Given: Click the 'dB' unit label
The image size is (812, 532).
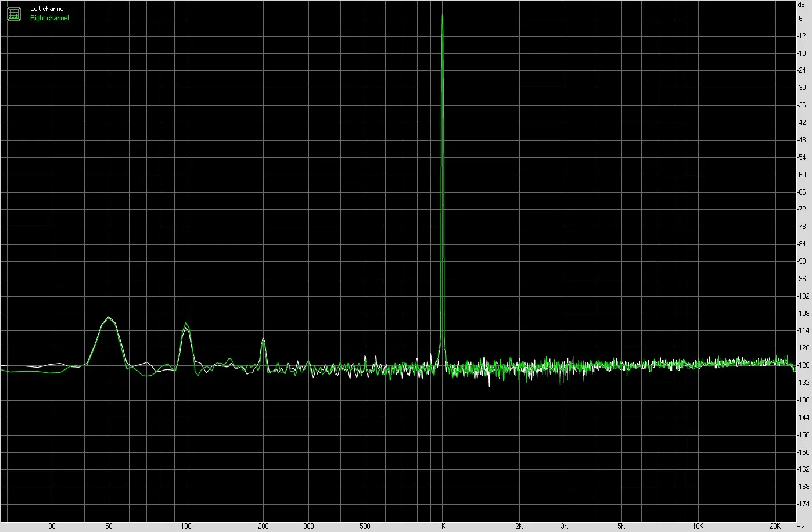Looking at the screenshot, I should coord(802,4).
